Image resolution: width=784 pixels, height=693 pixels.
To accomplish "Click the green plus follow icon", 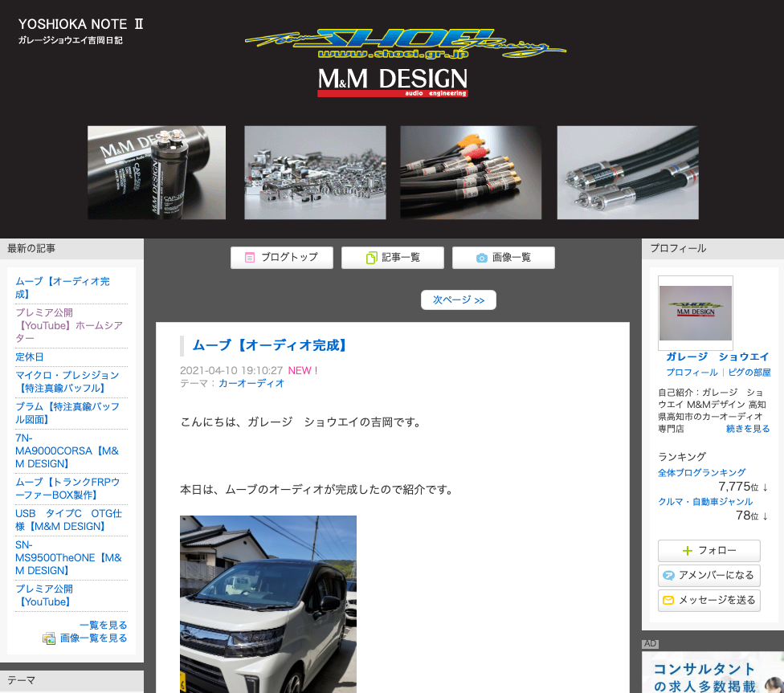I will (x=688, y=551).
